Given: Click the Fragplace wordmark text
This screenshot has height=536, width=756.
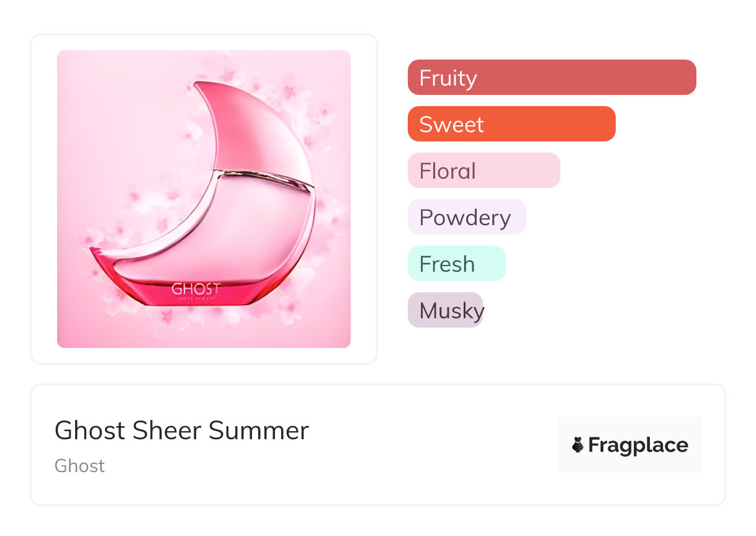Looking at the screenshot, I should [638, 445].
